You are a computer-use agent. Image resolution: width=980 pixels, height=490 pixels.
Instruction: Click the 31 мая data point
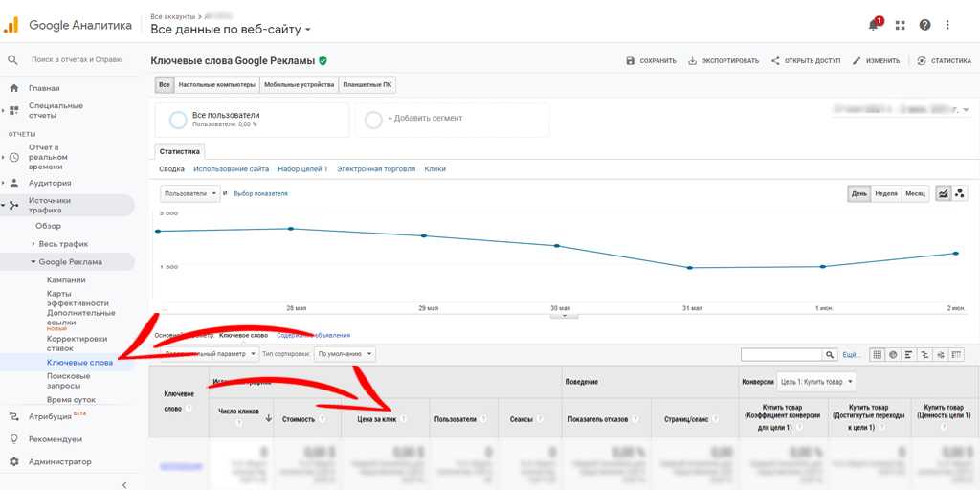(x=691, y=268)
